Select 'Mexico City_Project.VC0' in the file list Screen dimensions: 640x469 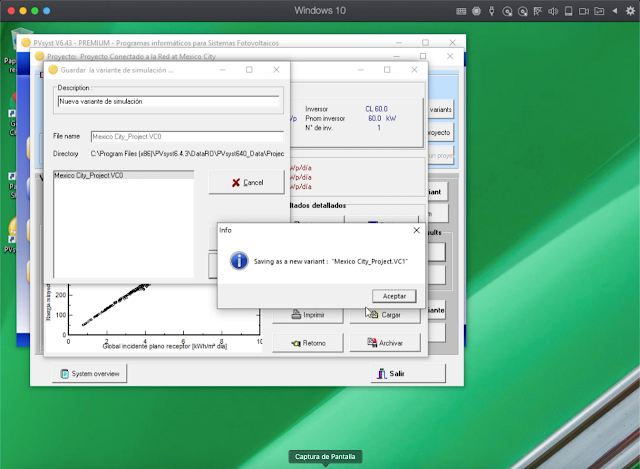tap(124, 175)
